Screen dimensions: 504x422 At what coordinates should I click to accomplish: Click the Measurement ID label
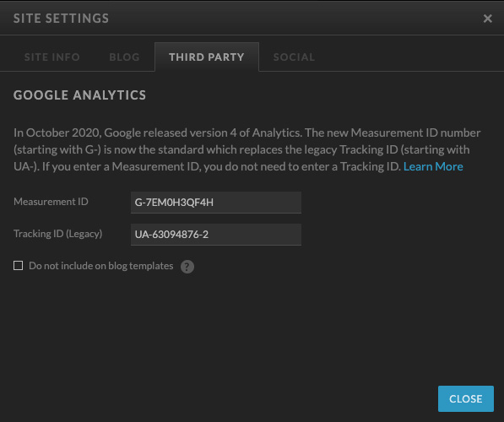pyautogui.click(x=51, y=202)
